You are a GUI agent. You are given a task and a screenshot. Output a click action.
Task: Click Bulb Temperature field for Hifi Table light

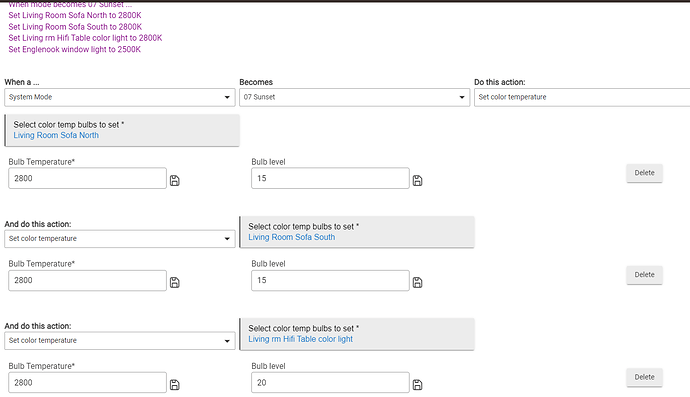[87, 382]
